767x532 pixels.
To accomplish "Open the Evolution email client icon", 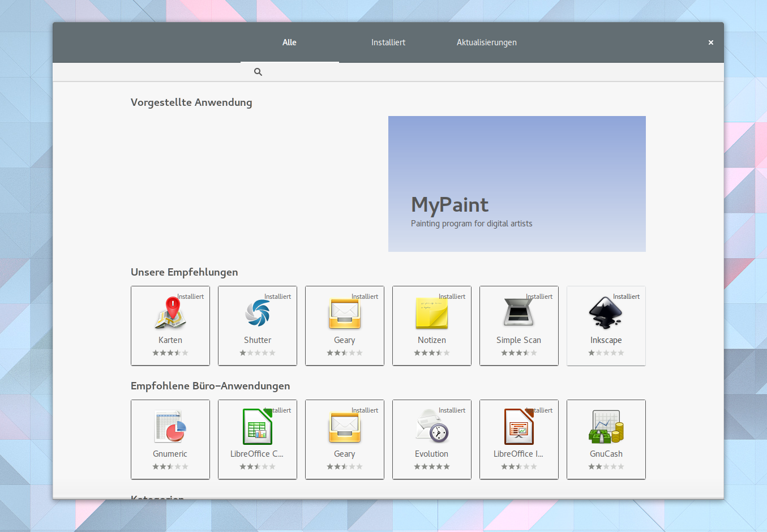I will coord(431,427).
